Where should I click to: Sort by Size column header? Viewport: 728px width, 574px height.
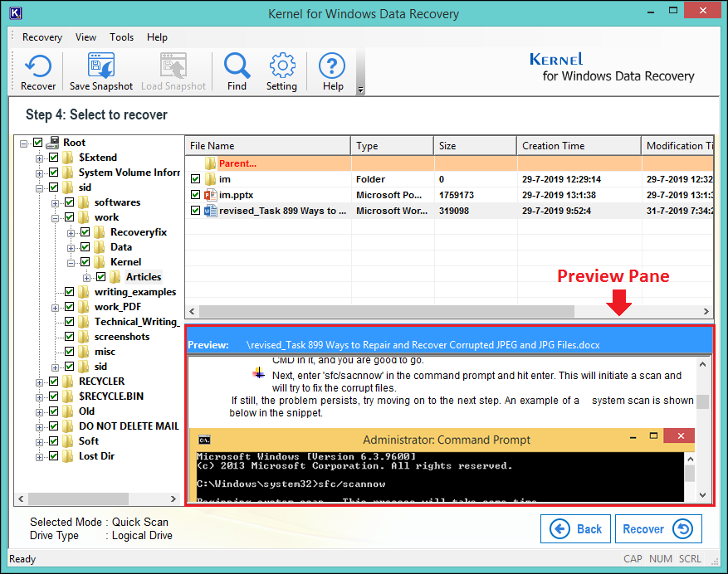click(x=476, y=146)
